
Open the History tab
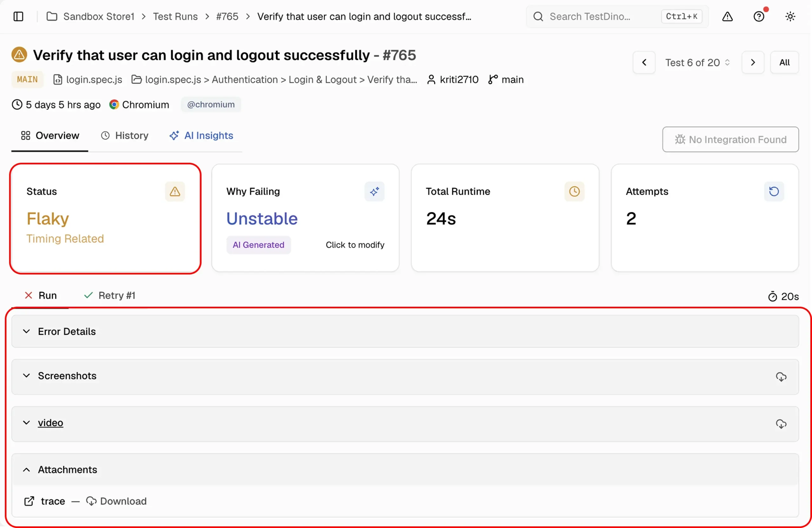tap(125, 135)
